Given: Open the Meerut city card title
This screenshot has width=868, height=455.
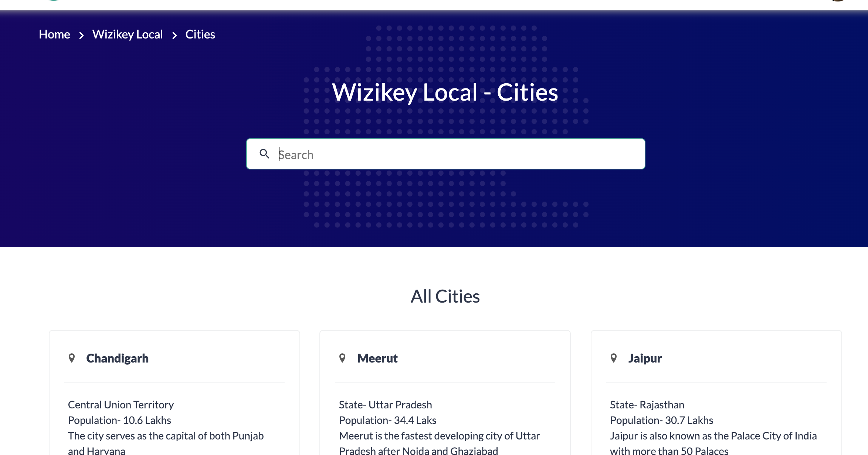Looking at the screenshot, I should coord(377,358).
